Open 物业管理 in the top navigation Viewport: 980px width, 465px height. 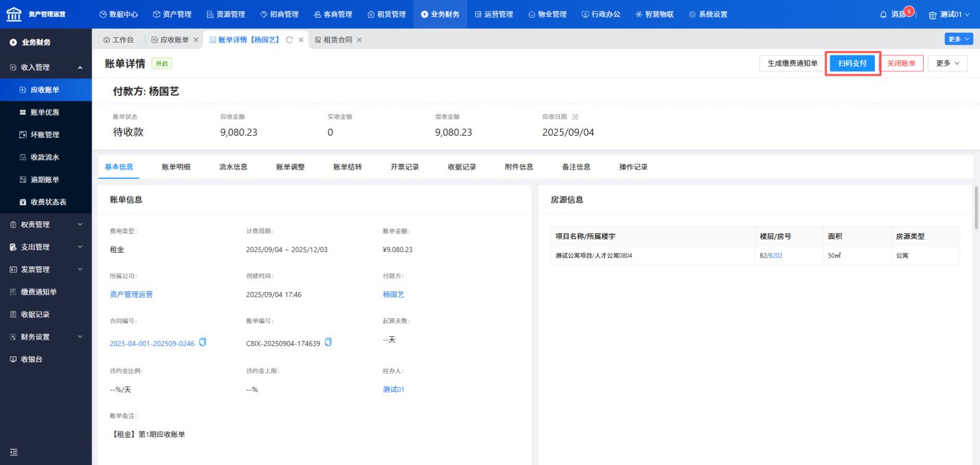547,14
